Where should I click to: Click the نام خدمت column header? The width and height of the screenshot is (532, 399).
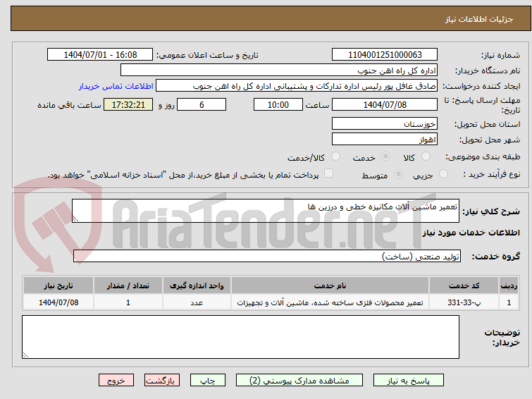tap(330, 286)
